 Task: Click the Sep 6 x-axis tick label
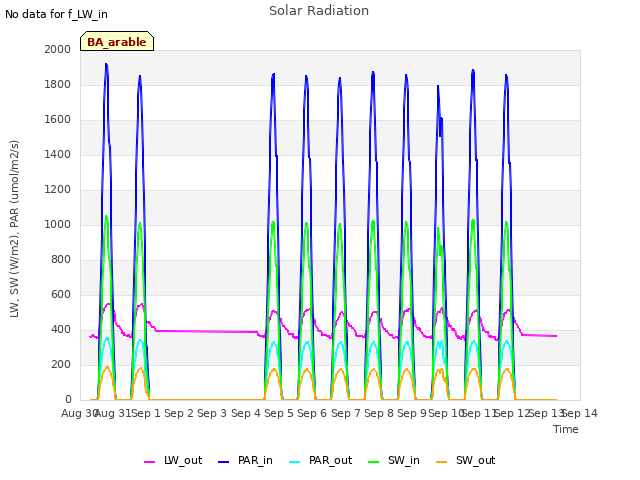(x=312, y=413)
